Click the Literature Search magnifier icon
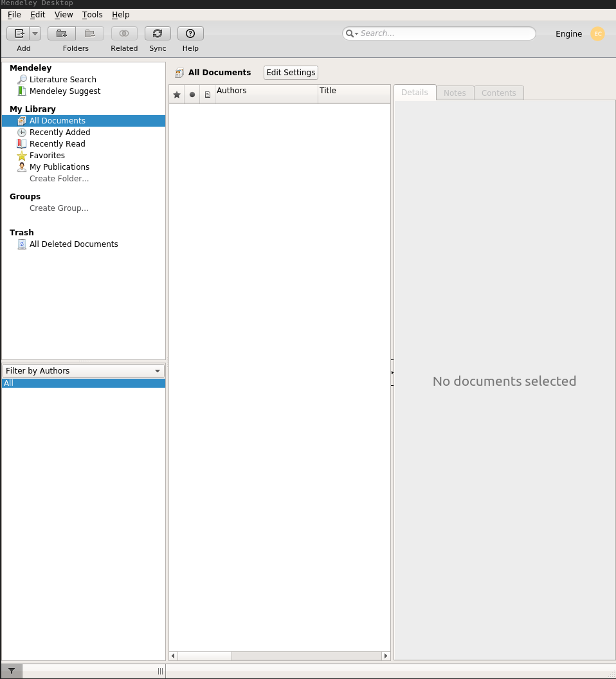616x679 pixels. pos(22,79)
